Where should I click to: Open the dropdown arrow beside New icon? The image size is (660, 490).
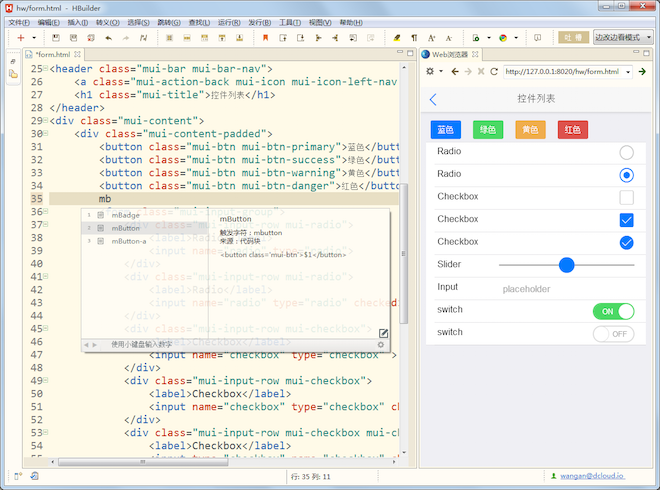34,38
